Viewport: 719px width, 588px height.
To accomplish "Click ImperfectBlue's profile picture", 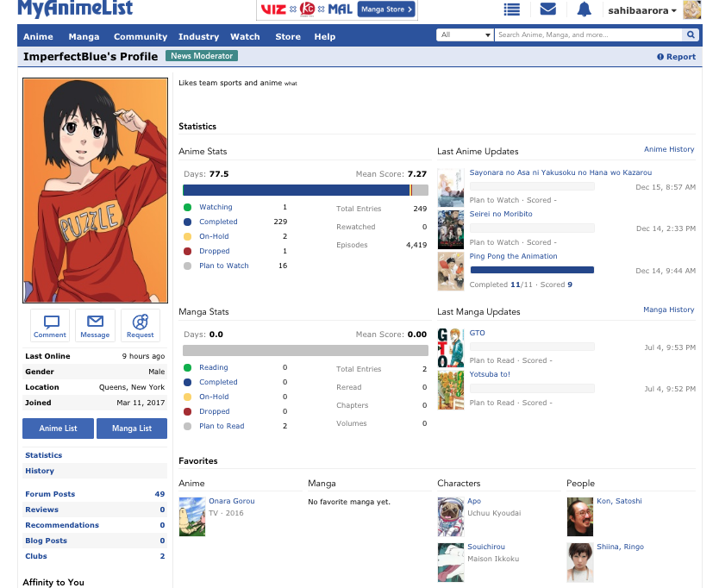I will point(96,191).
